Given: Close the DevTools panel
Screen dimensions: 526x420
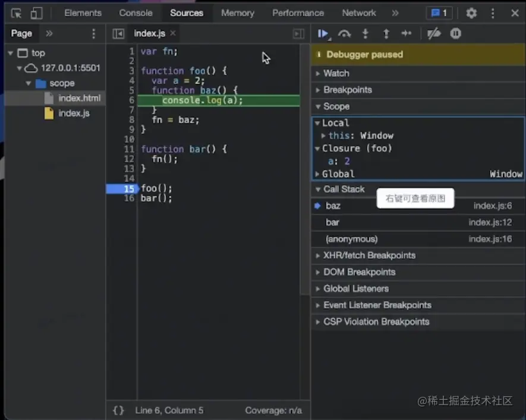Looking at the screenshot, I should point(515,13).
